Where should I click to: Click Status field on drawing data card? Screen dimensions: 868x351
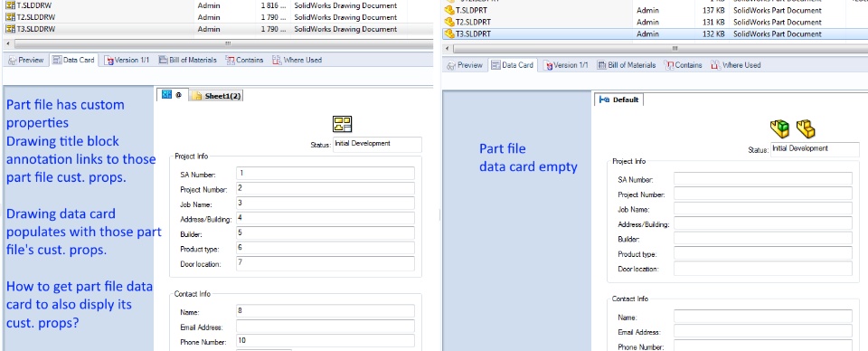[x=377, y=145]
